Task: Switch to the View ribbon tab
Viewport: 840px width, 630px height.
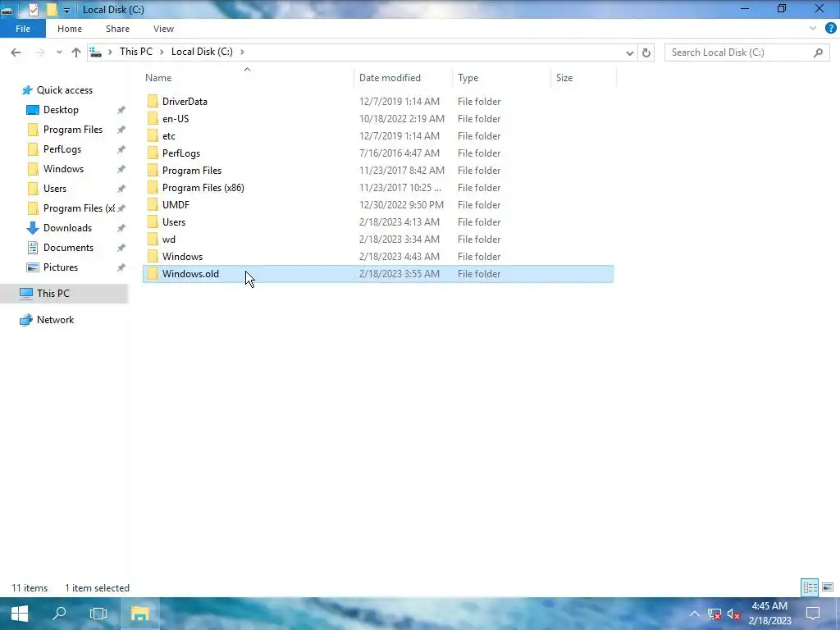Action: click(163, 29)
